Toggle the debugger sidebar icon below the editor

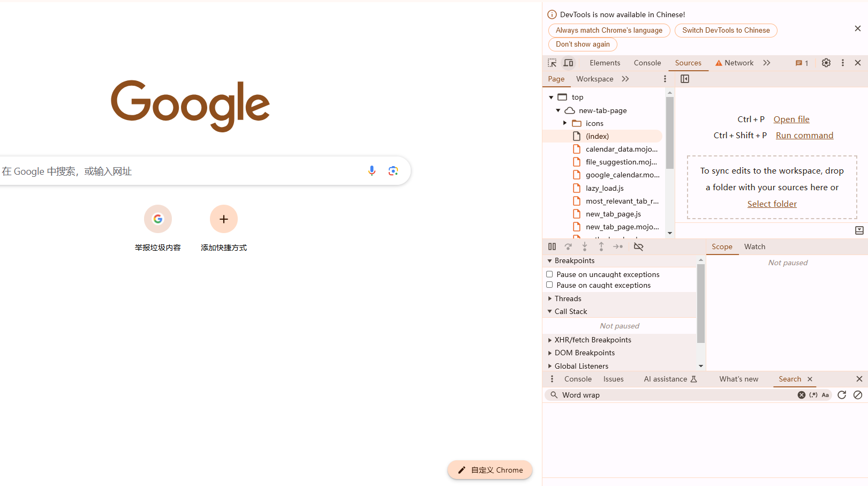859,230
